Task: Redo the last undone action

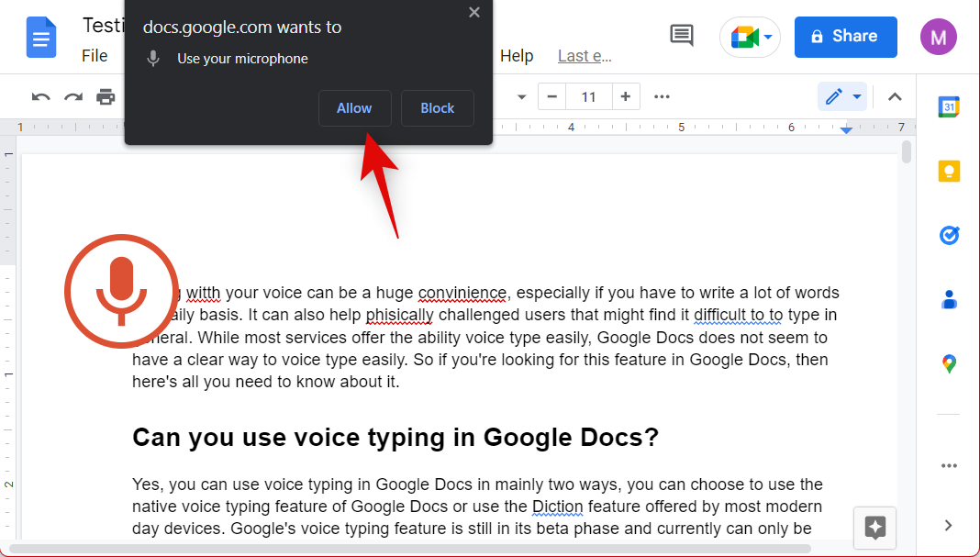Action: [x=73, y=97]
